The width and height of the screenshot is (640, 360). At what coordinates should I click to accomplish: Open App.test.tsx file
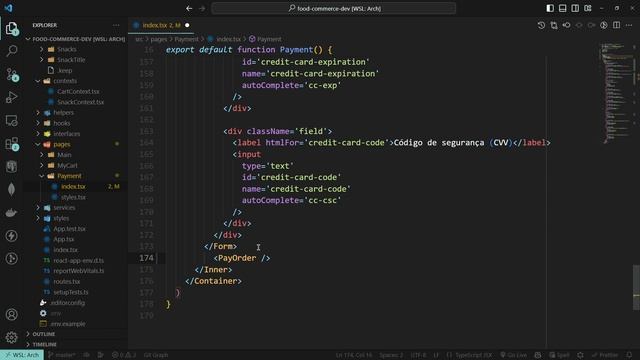tap(69, 229)
